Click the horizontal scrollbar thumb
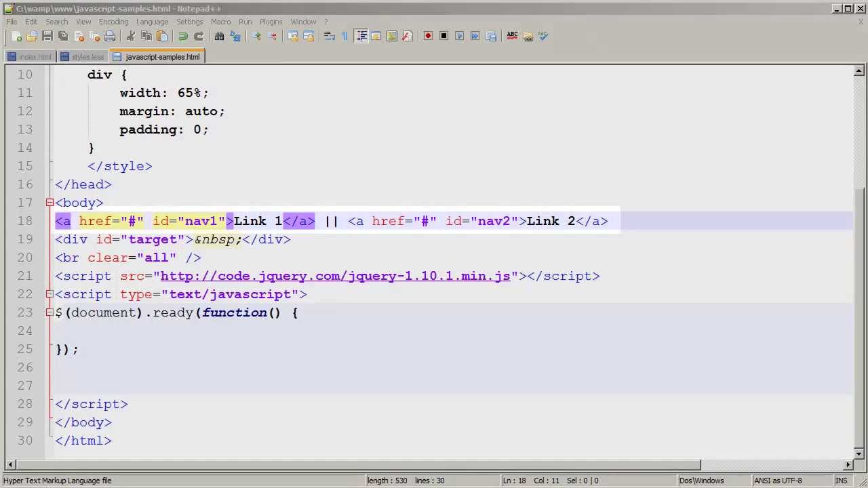Screen dimensions: 868x488 [357, 464]
